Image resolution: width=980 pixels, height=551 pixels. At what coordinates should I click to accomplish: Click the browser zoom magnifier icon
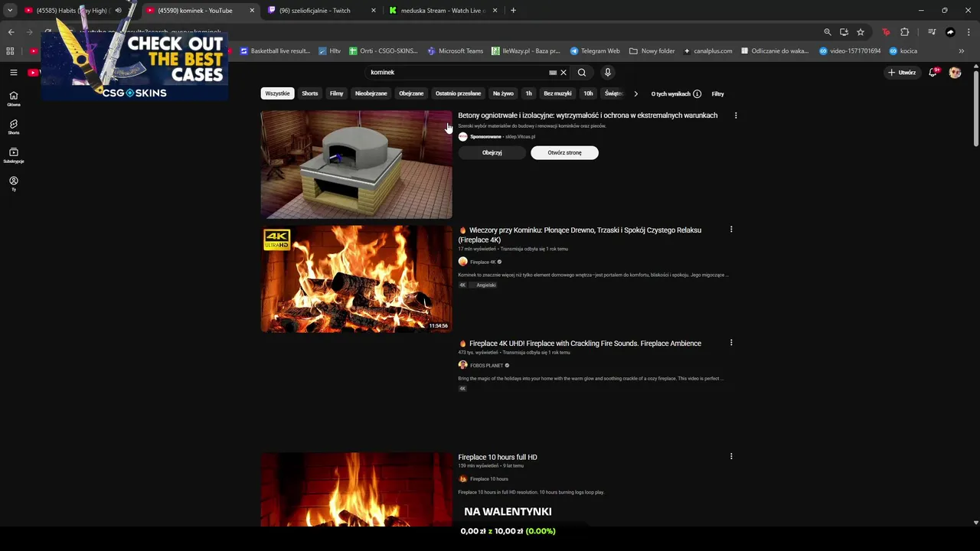pos(828,32)
